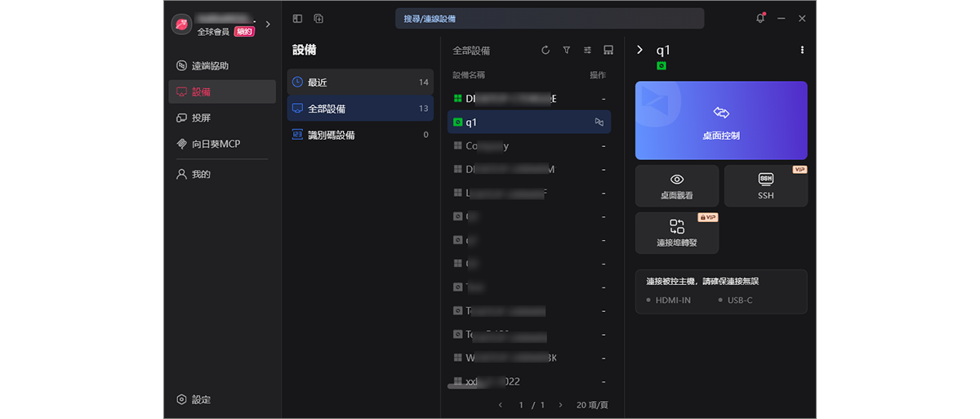Select the 設備 sidebar item
The width and height of the screenshot is (980, 419).
point(222,91)
